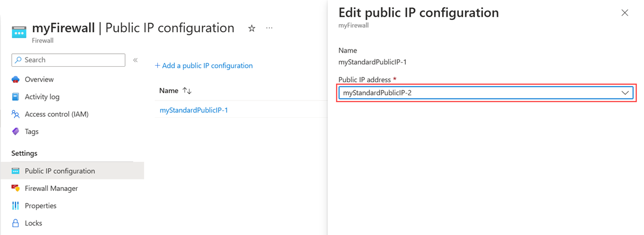Viewport: 644px width, 235px height.
Task: Click the Firewall Manager icon
Action: pyautogui.click(x=16, y=188)
